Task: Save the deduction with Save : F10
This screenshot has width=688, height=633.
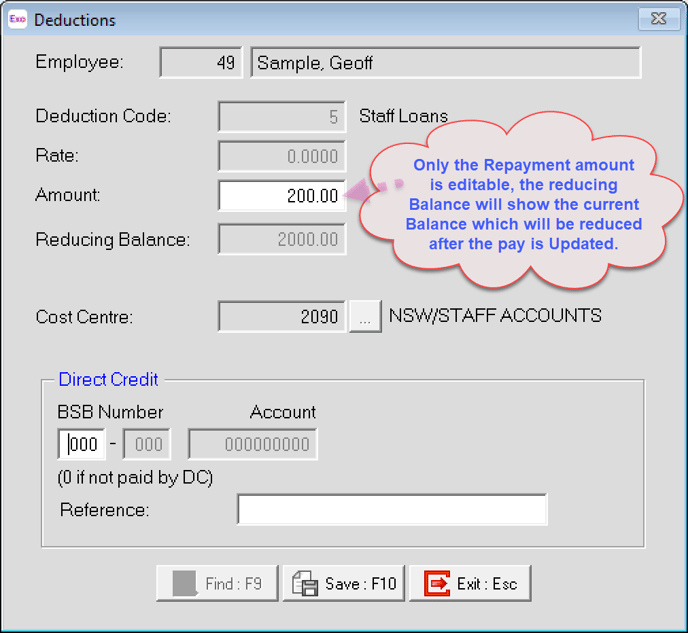Action: click(x=344, y=583)
